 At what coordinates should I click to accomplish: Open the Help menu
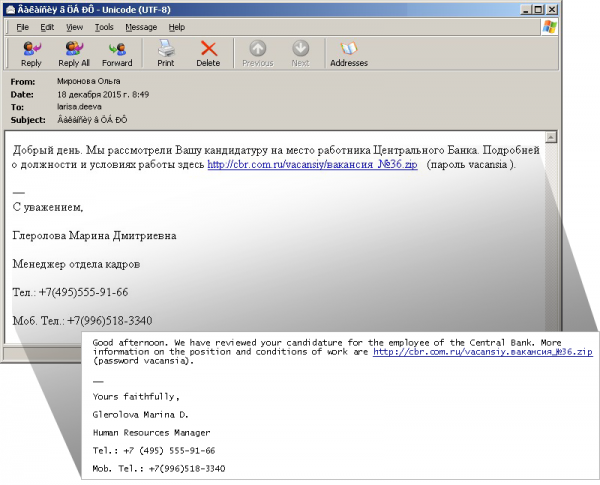point(177,27)
